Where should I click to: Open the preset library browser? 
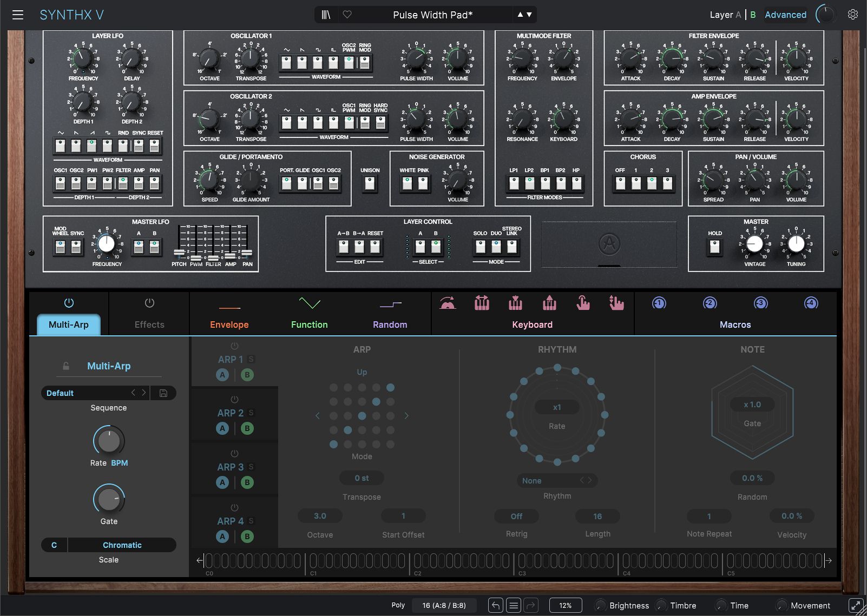[x=326, y=15]
